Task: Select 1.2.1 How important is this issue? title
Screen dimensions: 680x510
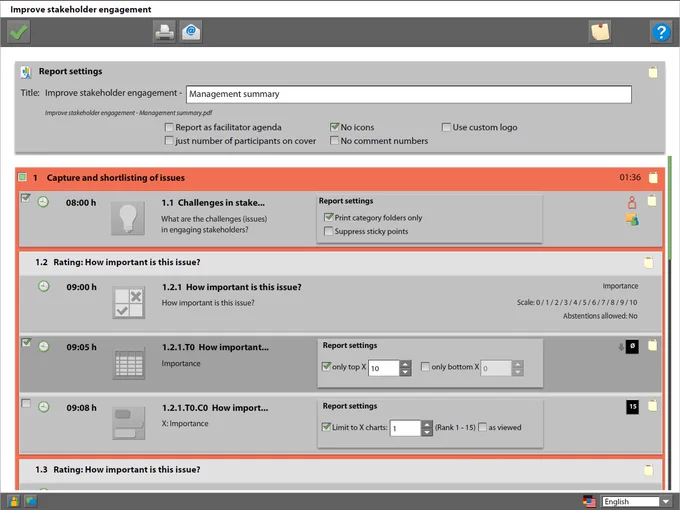Action: [232, 287]
